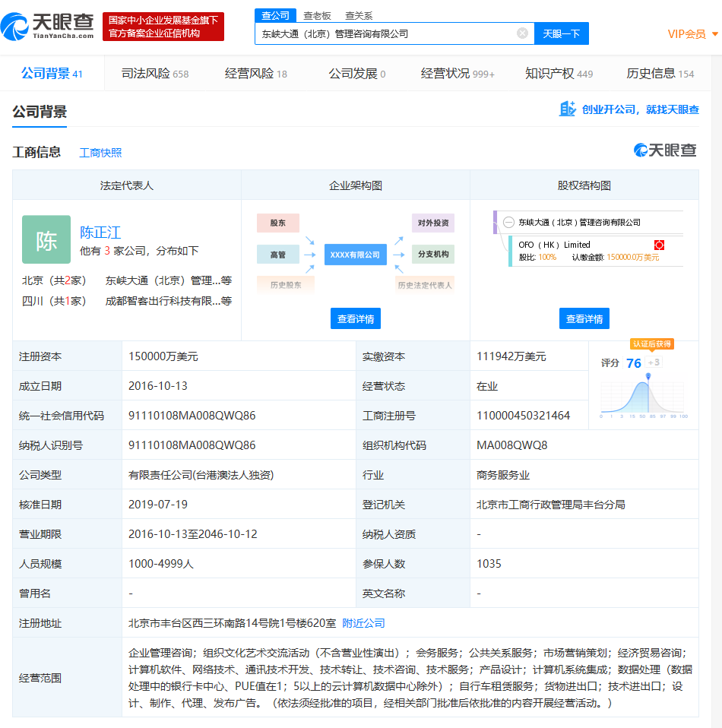Click the approval date 2019-07-19
The height and width of the screenshot is (728, 722).
click(x=158, y=505)
